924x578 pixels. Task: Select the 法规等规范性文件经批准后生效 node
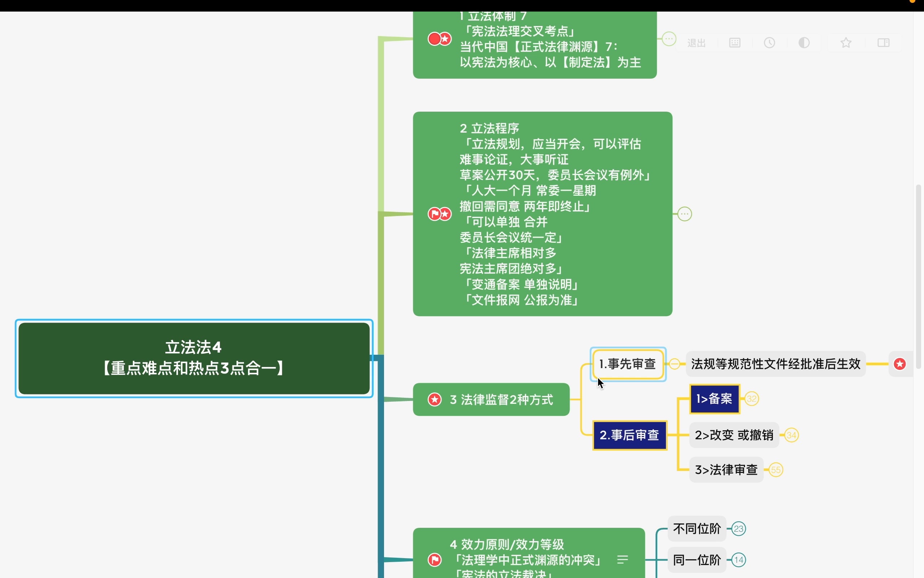776,364
